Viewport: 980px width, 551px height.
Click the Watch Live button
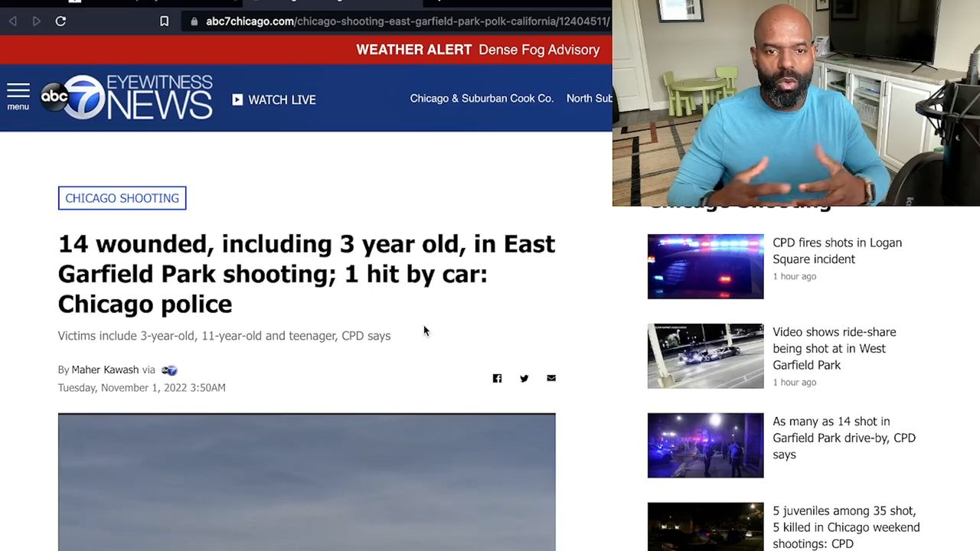coord(274,99)
